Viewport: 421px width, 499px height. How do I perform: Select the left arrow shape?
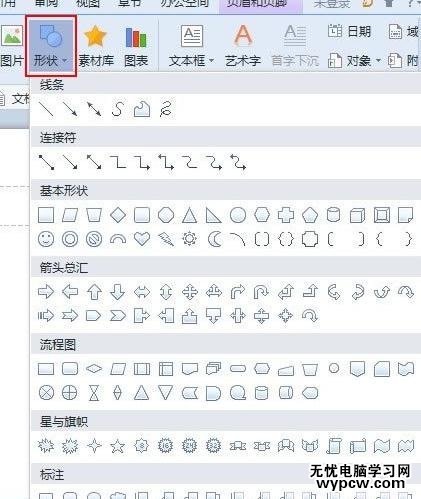click(x=70, y=292)
